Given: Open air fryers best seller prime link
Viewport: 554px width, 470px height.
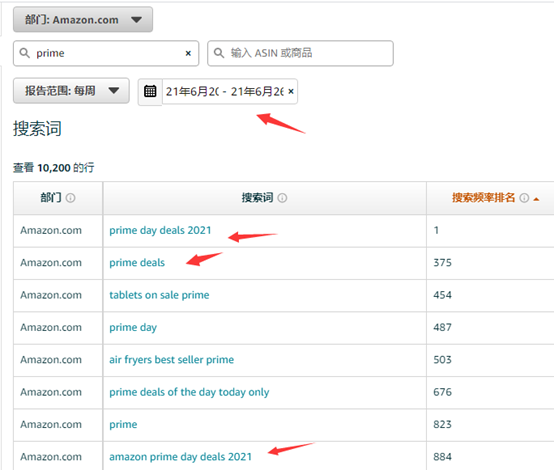Looking at the screenshot, I should click(x=171, y=360).
